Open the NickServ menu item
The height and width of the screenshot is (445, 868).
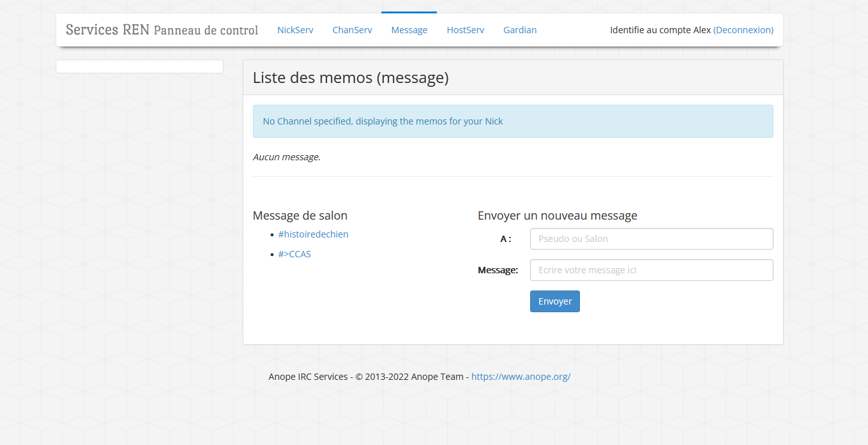point(295,30)
